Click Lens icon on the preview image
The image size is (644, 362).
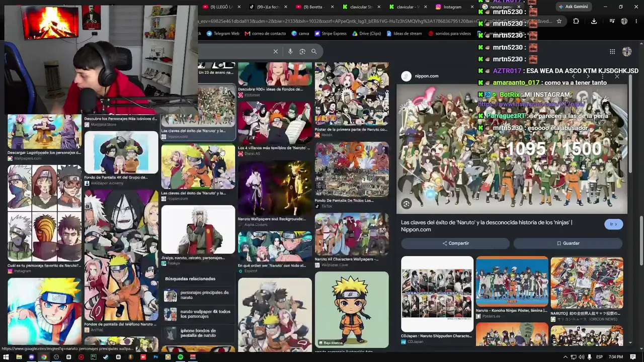pos(406,204)
